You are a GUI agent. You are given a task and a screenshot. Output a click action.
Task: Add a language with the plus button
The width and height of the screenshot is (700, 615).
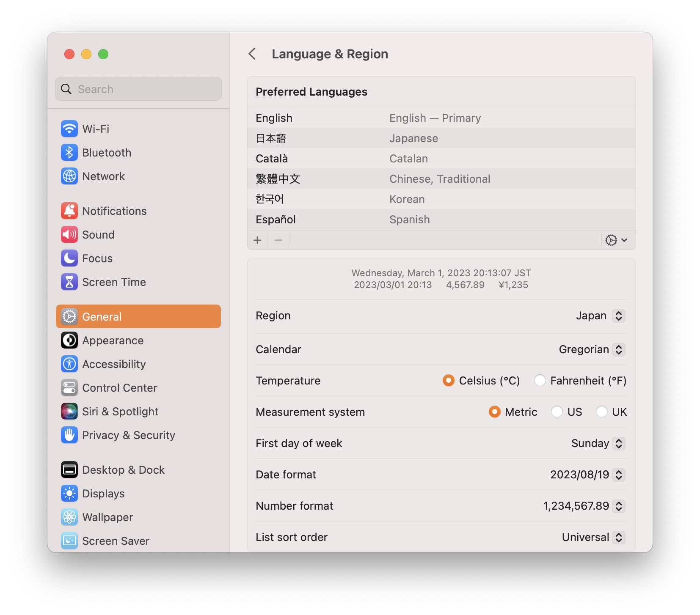tap(257, 240)
